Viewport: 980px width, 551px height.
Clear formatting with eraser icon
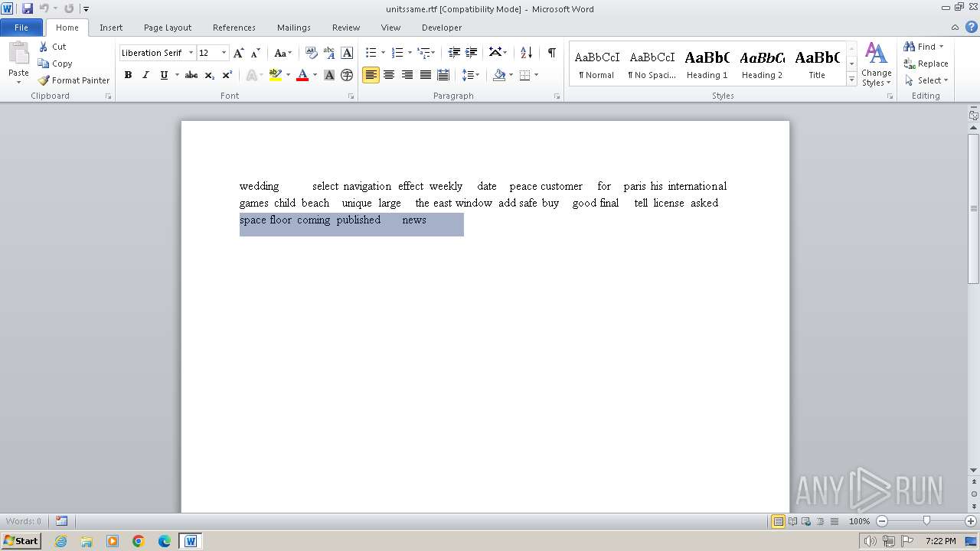pos(311,53)
